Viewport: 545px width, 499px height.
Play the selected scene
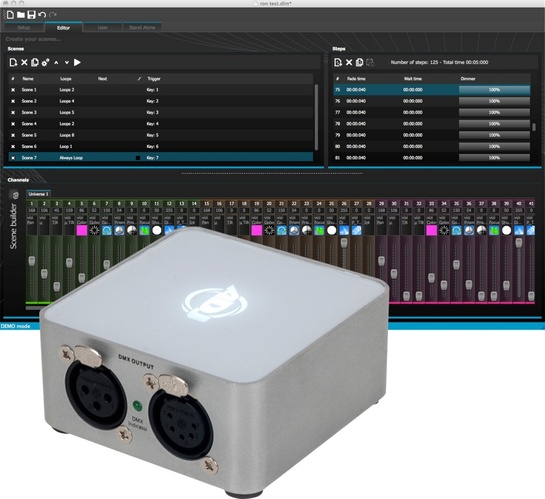tap(77, 63)
